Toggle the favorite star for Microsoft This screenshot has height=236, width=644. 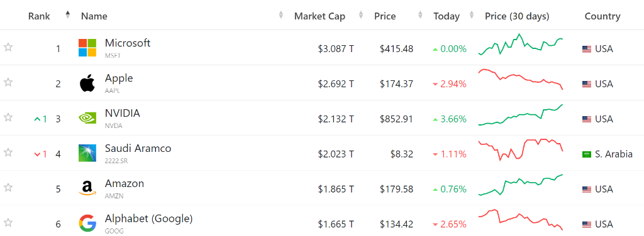click(x=8, y=47)
